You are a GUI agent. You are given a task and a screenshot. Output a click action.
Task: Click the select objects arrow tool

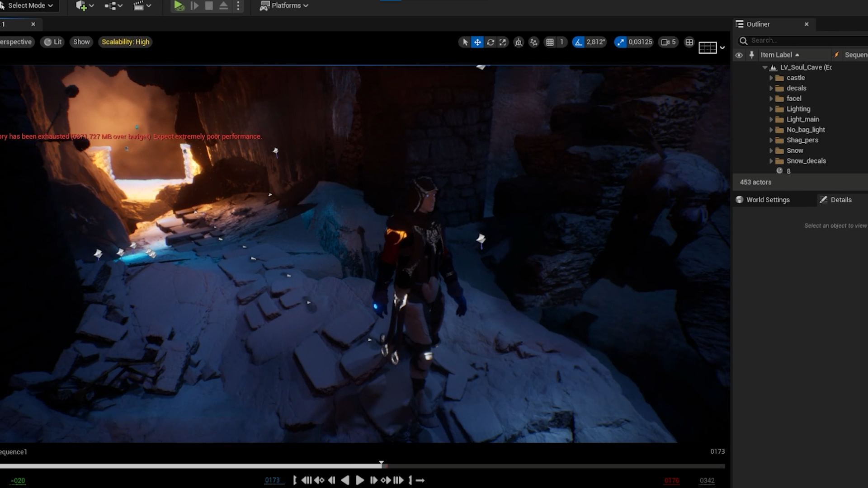click(465, 42)
